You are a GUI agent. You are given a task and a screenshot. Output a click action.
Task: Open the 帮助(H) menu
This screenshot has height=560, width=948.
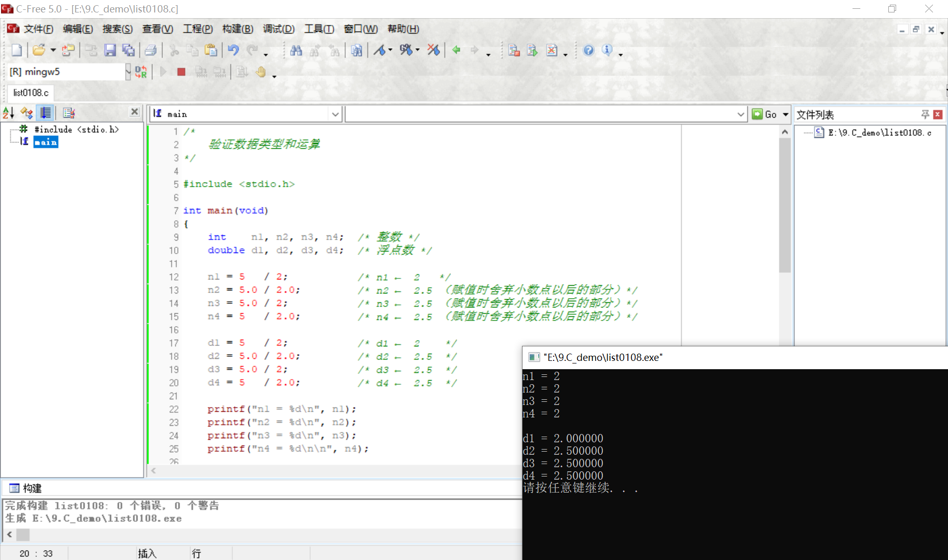pyautogui.click(x=403, y=29)
